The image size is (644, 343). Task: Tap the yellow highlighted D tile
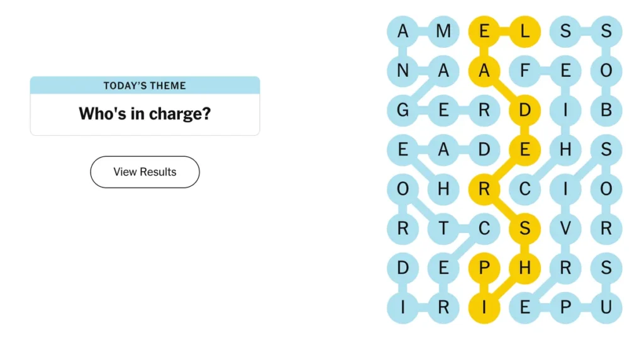(x=525, y=110)
